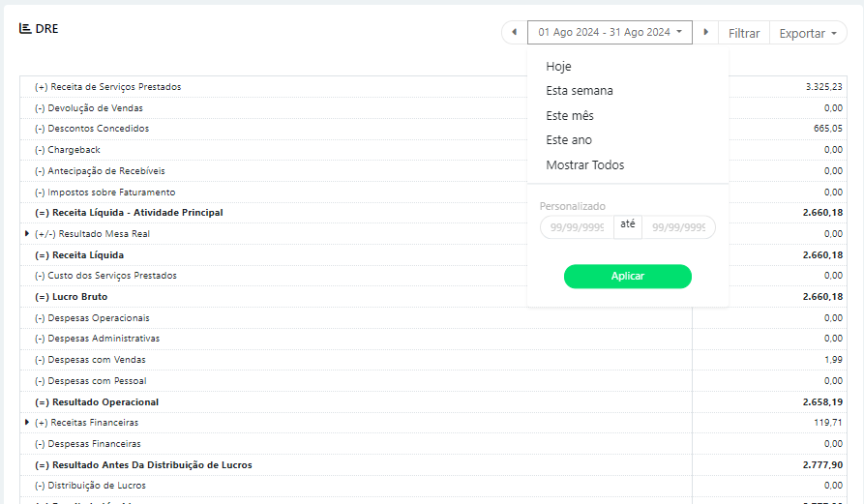This screenshot has width=864, height=504.
Task: Click the custom start date field
Action: [x=577, y=228]
